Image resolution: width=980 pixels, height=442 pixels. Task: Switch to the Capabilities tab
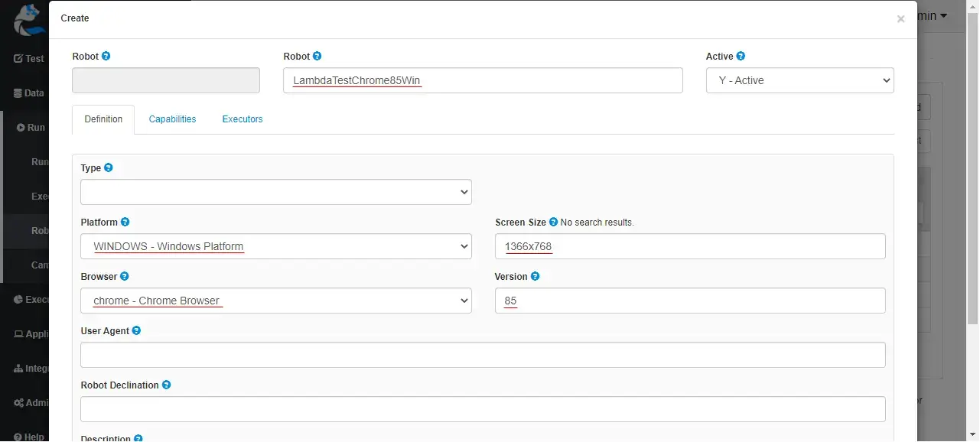tap(172, 119)
